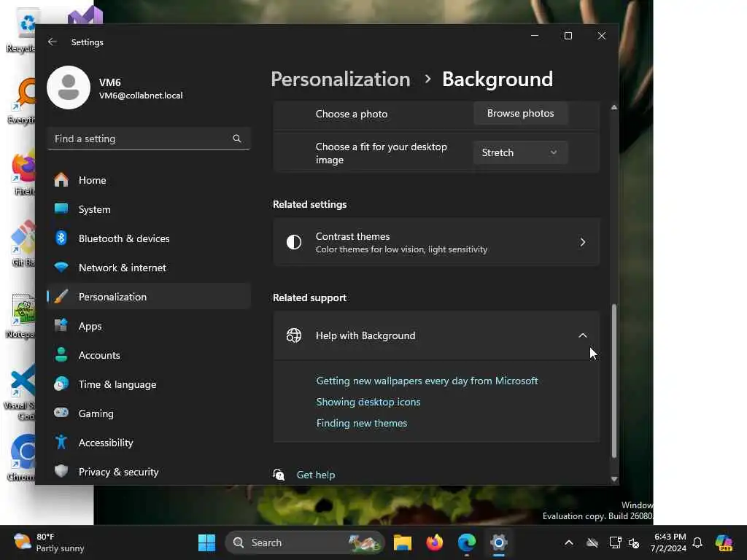The width and height of the screenshot is (747, 560).
Task: Click Browse photos button
Action: point(520,113)
